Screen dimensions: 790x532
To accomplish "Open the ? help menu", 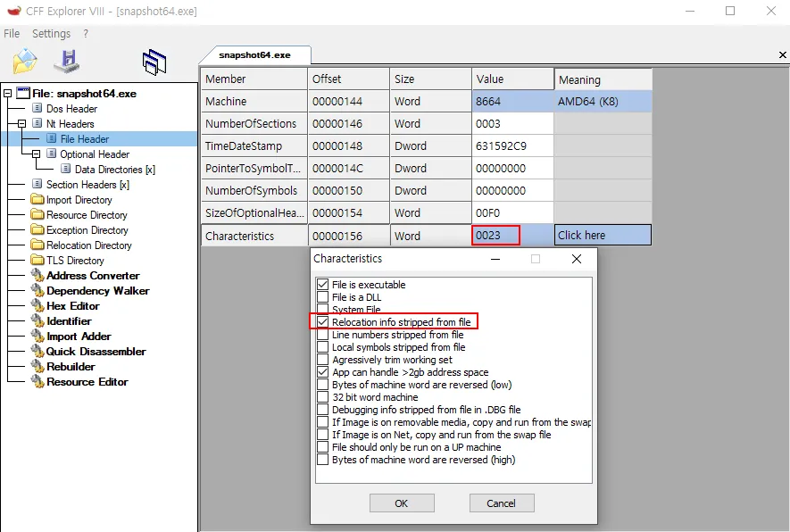I will [x=86, y=34].
